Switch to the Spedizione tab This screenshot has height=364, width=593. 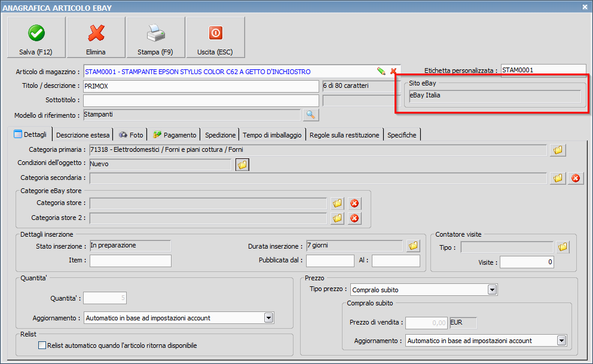tap(220, 135)
